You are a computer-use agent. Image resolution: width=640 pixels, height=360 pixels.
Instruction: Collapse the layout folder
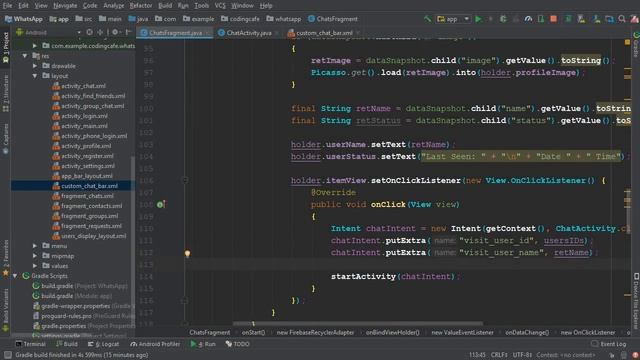click(x=35, y=76)
